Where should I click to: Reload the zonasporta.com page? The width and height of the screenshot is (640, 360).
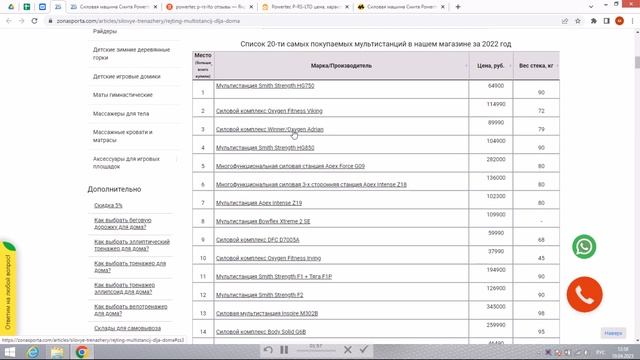(x=35, y=21)
